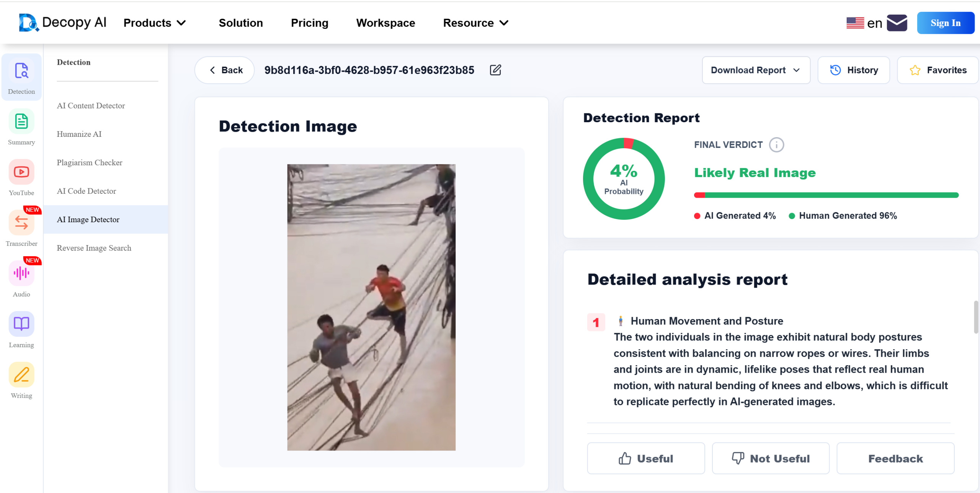This screenshot has width=980, height=493.
Task: Open the Feedback button
Action: tap(895, 458)
